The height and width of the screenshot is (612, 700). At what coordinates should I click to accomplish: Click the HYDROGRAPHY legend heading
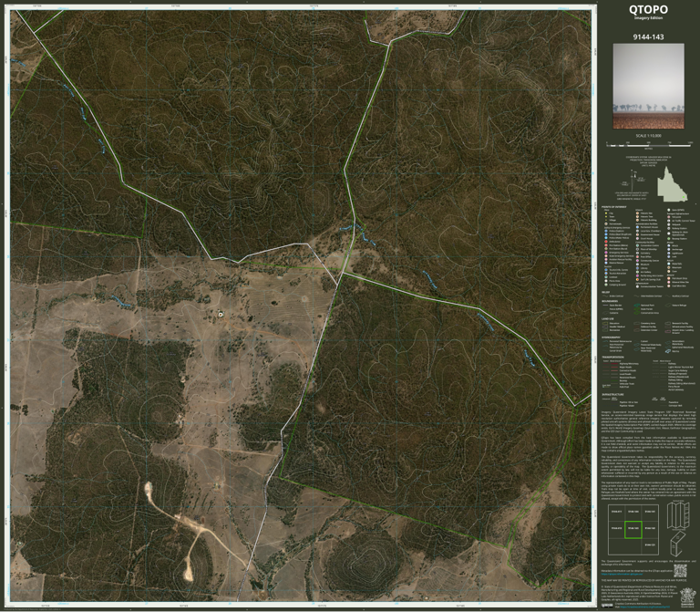[612, 337]
